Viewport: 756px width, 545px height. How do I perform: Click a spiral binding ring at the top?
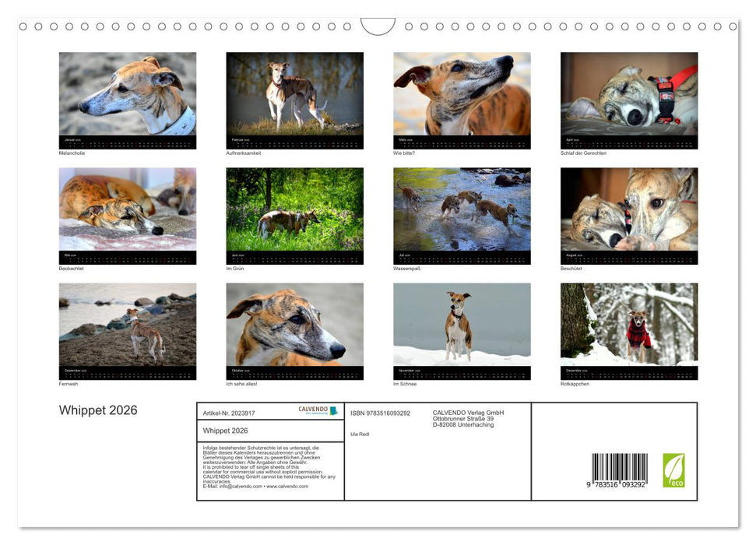click(53, 26)
